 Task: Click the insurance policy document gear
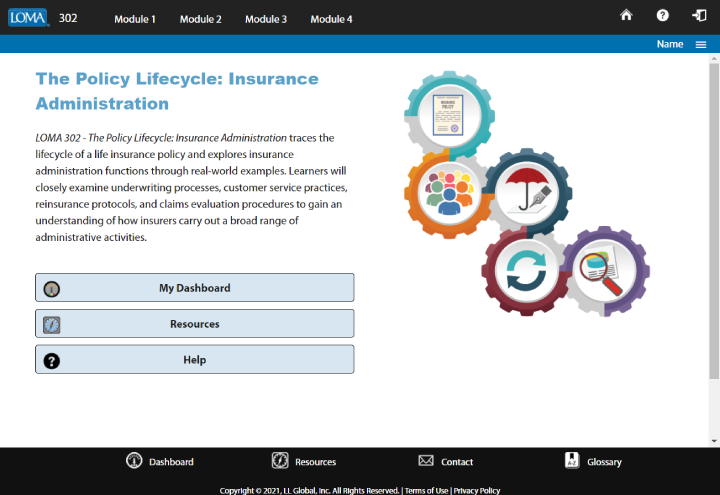click(449, 116)
